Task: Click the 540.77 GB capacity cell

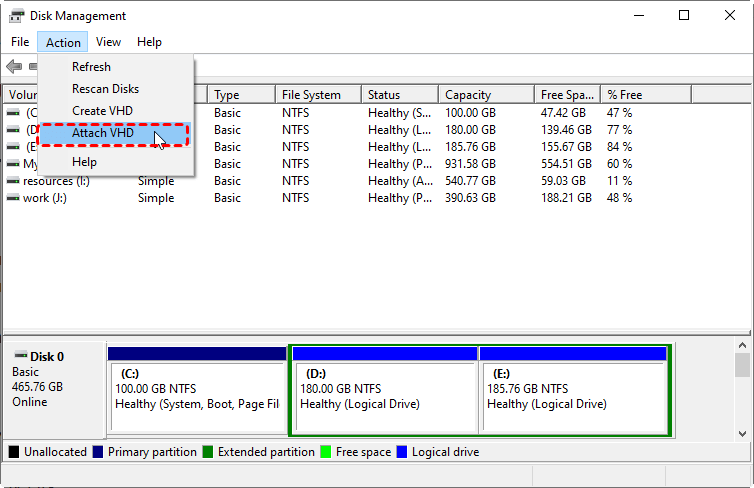Action: coord(470,181)
